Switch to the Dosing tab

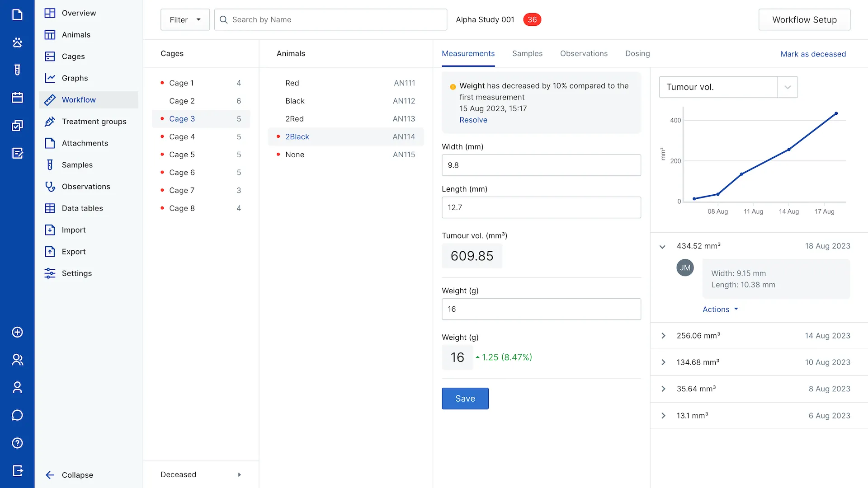click(x=637, y=53)
